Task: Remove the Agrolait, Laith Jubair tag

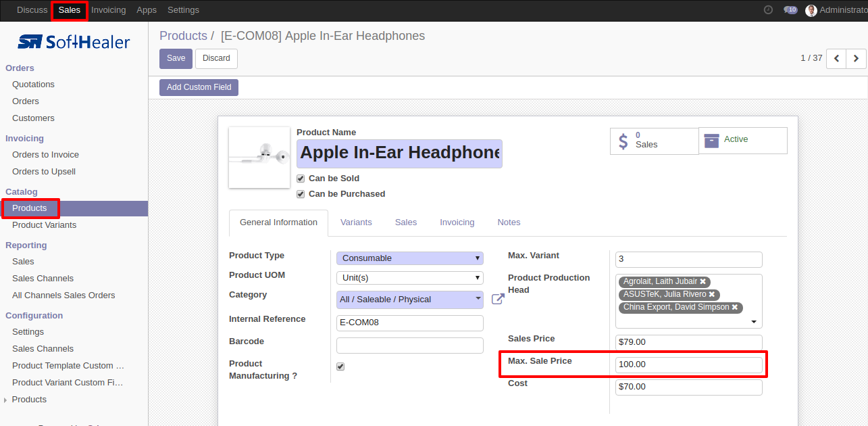Action: click(x=703, y=282)
